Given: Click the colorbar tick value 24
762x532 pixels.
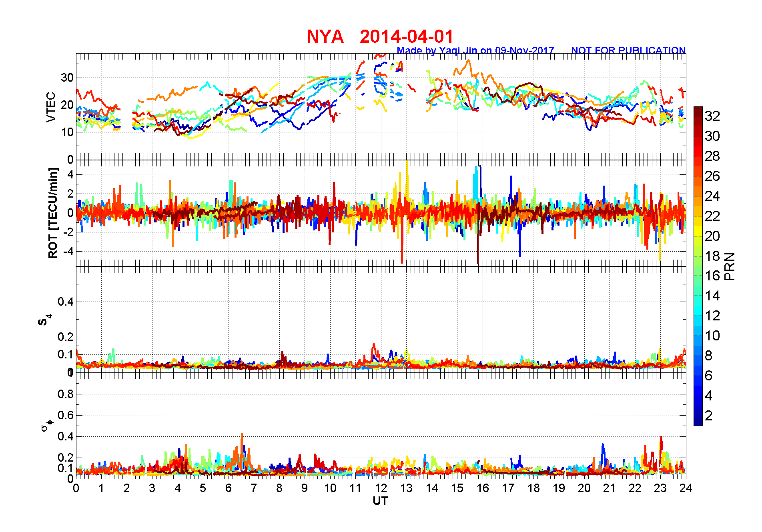Looking at the screenshot, I should tap(712, 196).
